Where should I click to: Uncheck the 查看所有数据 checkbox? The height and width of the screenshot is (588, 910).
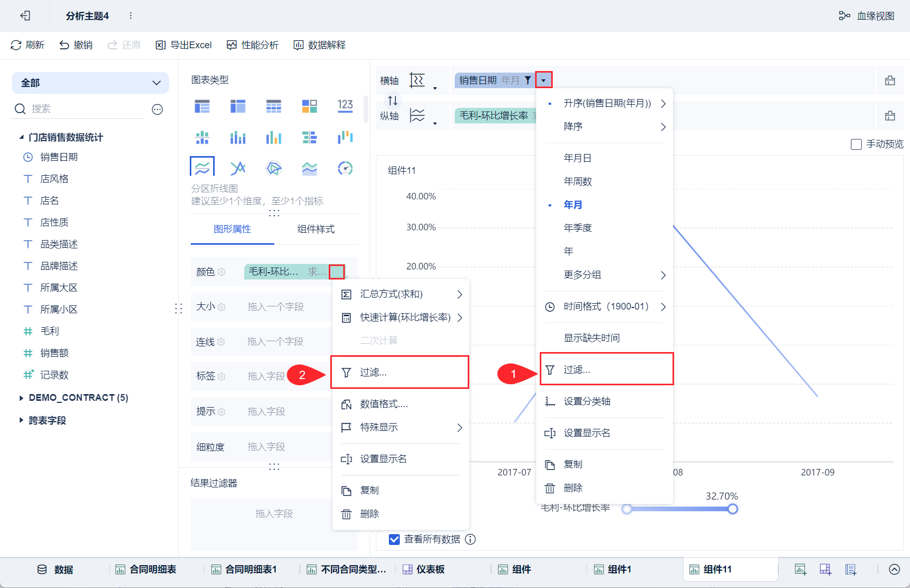[395, 539]
